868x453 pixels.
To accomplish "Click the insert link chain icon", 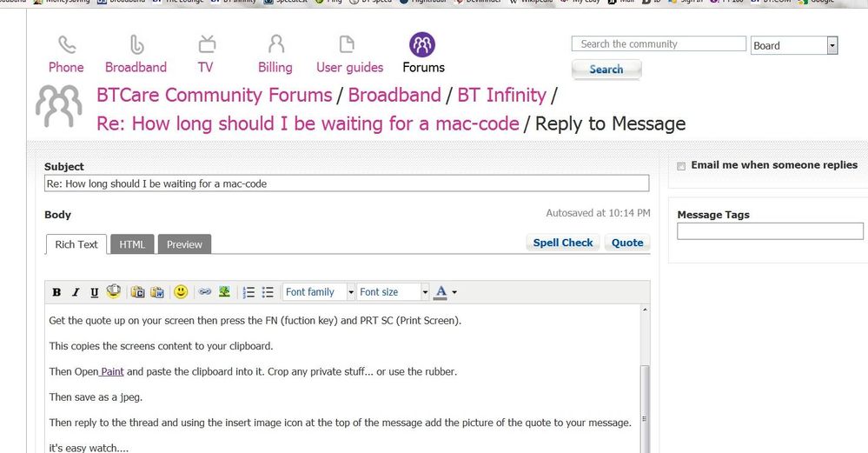I will click(x=205, y=292).
